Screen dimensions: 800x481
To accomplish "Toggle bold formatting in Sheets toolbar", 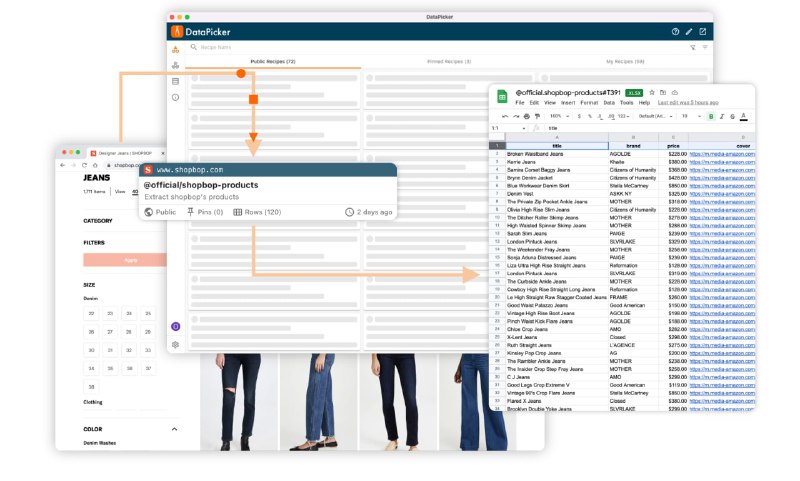I will [710, 116].
